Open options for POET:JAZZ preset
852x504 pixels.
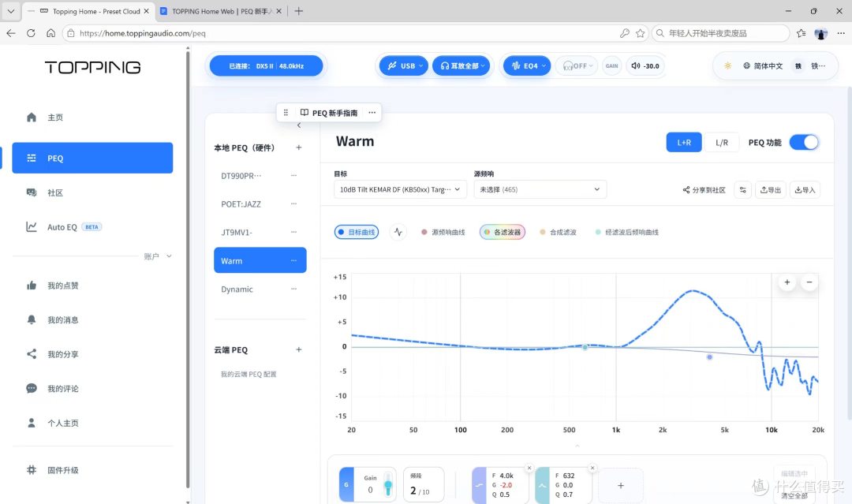coord(294,203)
